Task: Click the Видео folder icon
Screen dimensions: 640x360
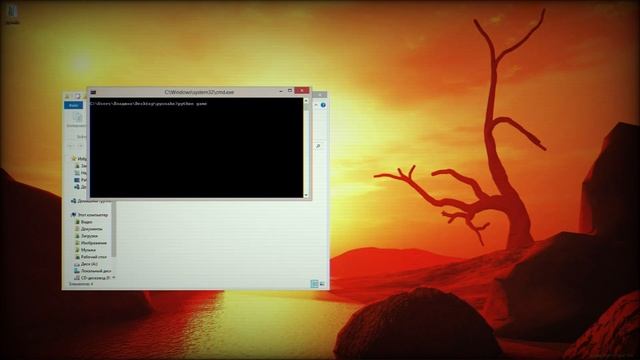Action: pyautogui.click(x=77, y=222)
